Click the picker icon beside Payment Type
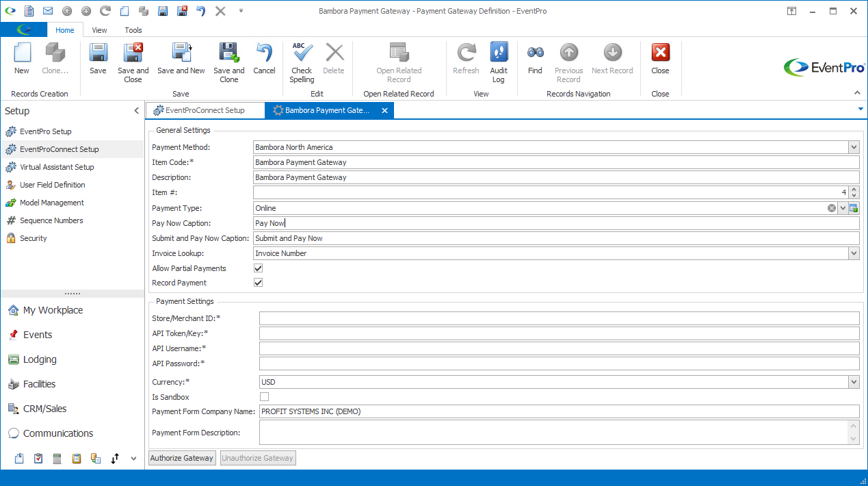The width and height of the screenshot is (868, 486). 854,208
